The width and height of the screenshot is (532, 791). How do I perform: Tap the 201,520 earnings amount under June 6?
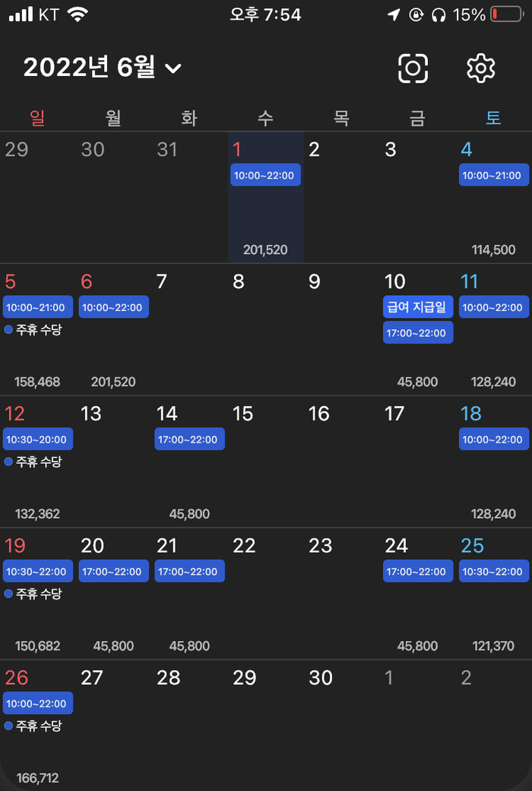[113, 382]
